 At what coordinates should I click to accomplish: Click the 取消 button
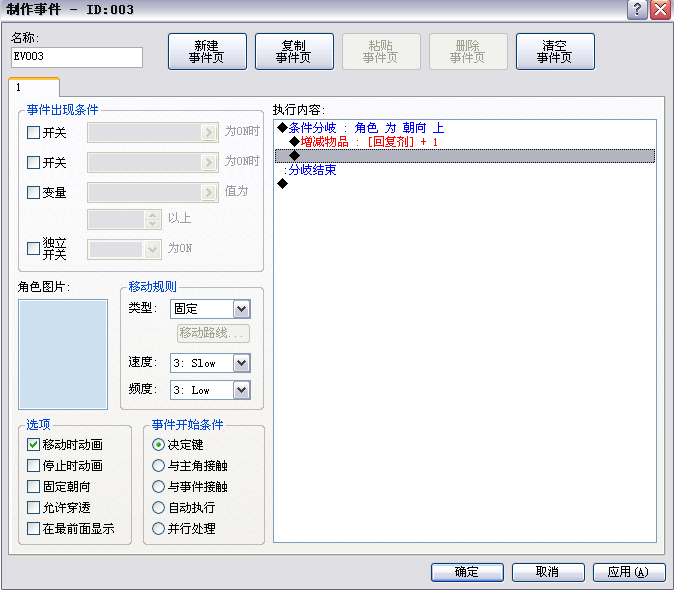[x=548, y=572]
